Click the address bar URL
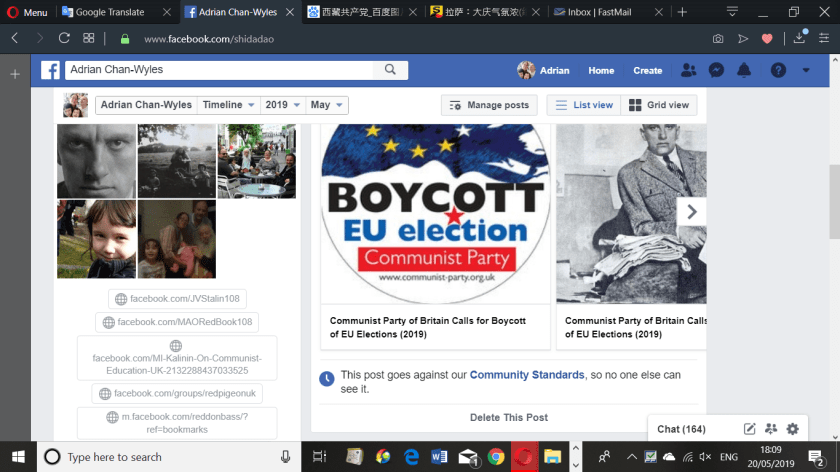Screen dimensions: 840x472 (x=209, y=39)
